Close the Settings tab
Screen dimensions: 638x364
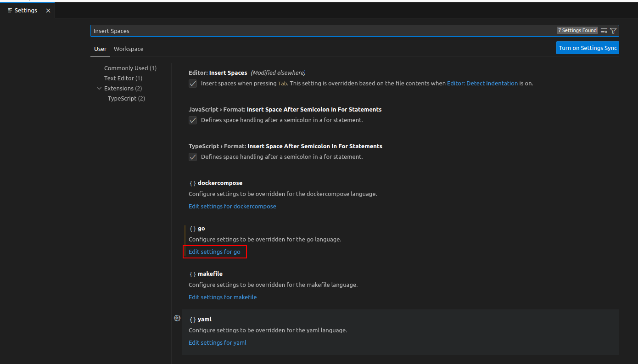pos(48,10)
